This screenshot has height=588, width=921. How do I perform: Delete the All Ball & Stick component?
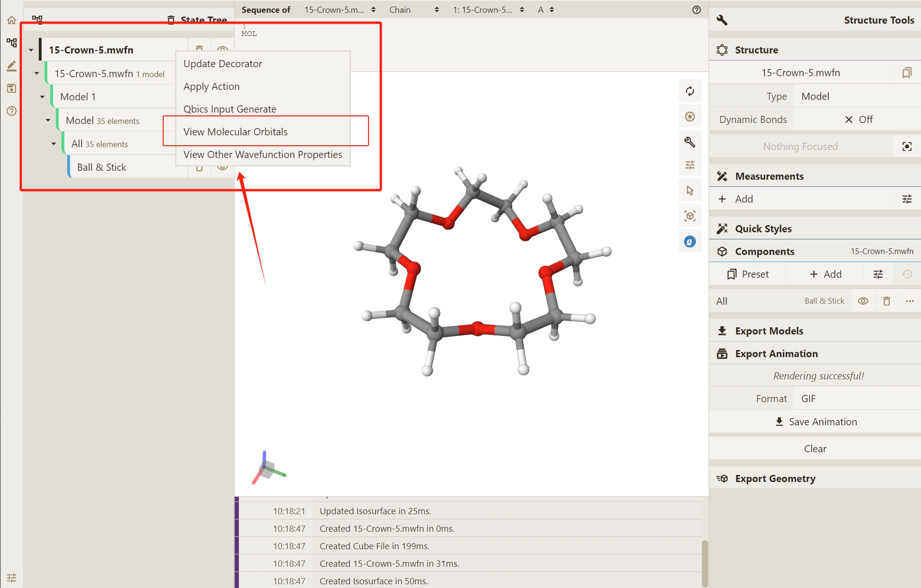click(886, 301)
